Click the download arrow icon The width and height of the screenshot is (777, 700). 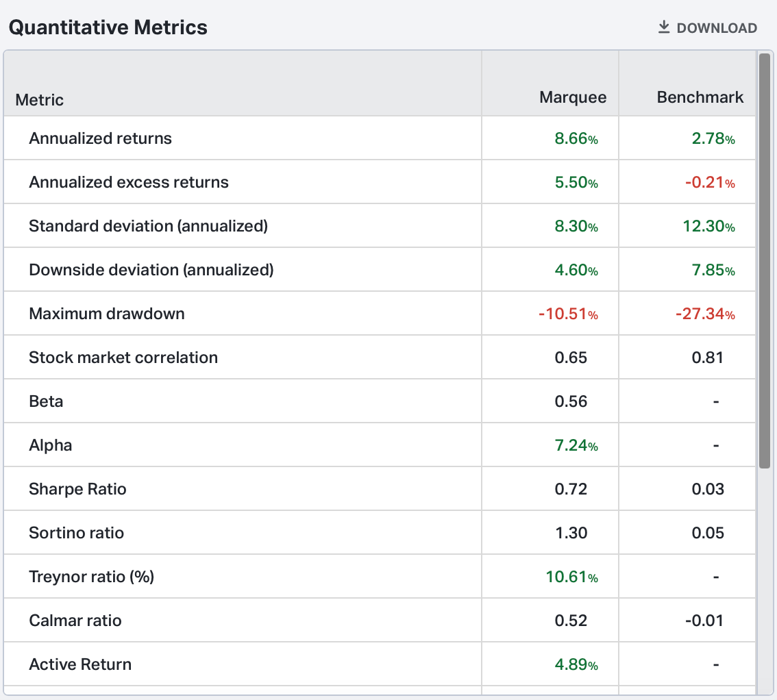pos(663,27)
